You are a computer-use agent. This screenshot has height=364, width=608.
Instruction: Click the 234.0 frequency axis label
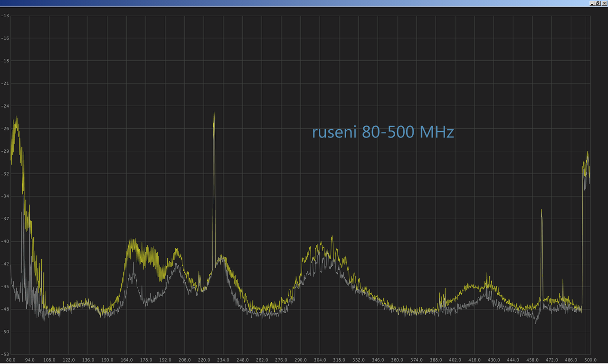(x=223, y=360)
